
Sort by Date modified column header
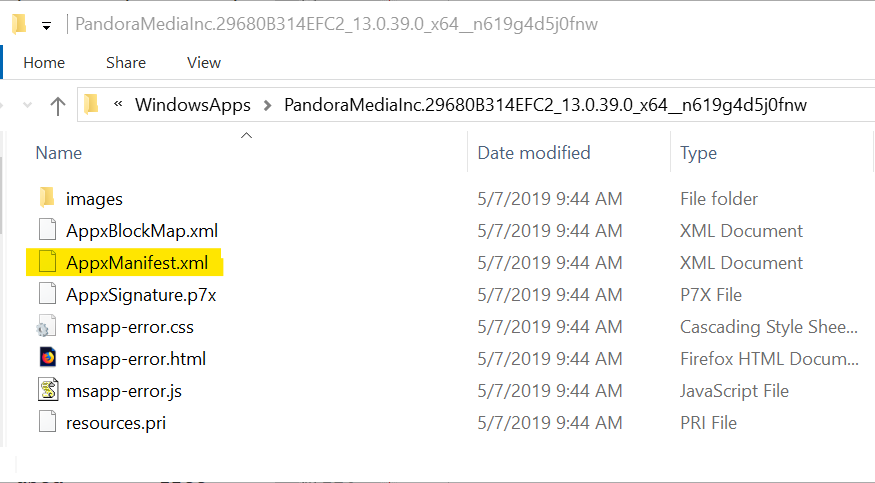[534, 153]
